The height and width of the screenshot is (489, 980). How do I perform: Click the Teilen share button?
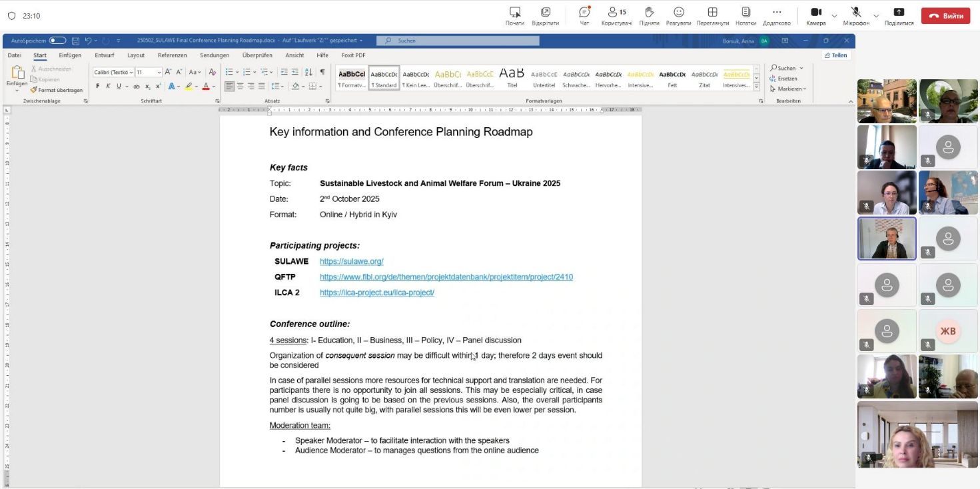pos(835,55)
